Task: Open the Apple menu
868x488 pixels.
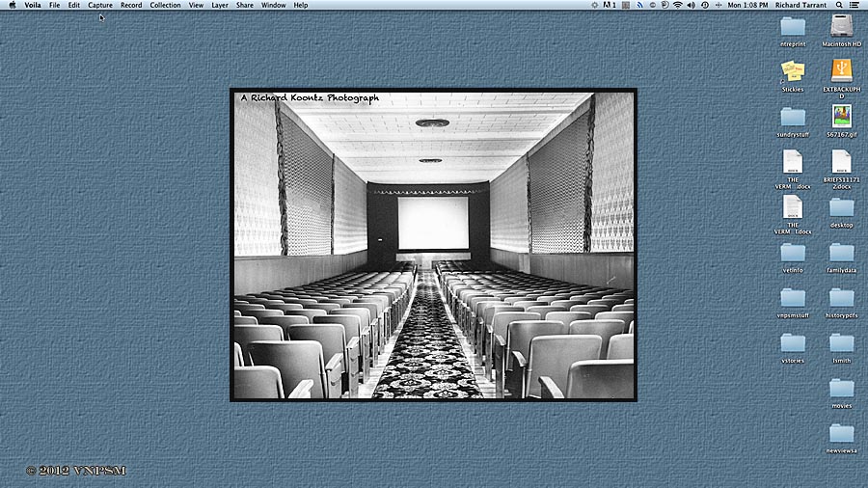Action: (12, 5)
